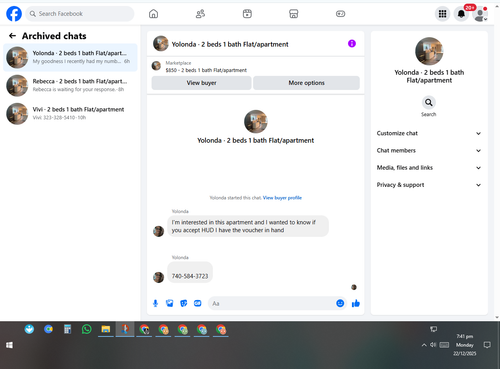Open the emoji picker smiley icon
Image resolution: width=500 pixels, height=369 pixels.
click(340, 303)
